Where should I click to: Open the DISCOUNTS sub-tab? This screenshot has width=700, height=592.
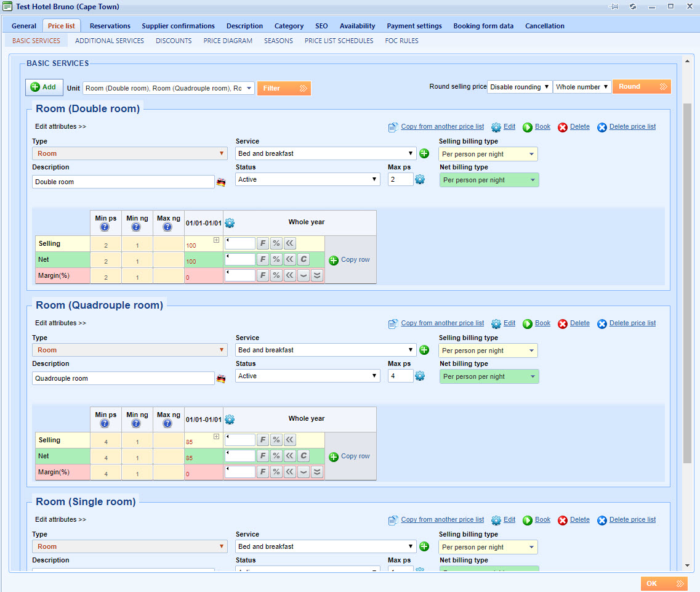tap(174, 41)
